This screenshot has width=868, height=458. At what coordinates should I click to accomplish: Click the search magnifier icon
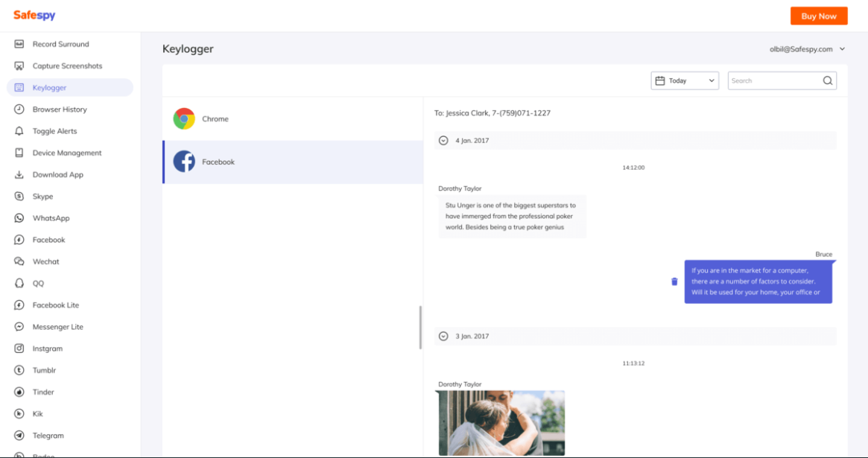827,80
